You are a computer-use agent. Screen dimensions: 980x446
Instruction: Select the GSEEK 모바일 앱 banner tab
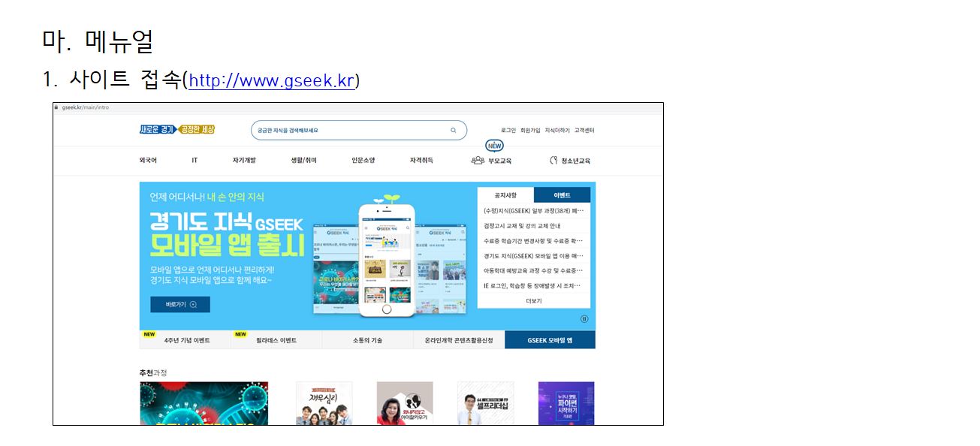(550, 340)
